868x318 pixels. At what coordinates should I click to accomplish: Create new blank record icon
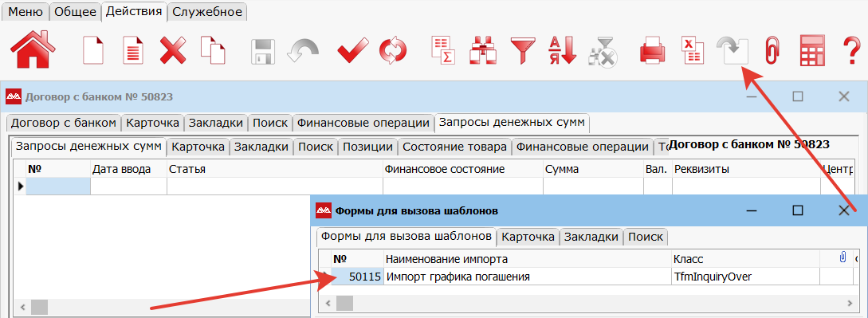pyautogui.click(x=93, y=49)
